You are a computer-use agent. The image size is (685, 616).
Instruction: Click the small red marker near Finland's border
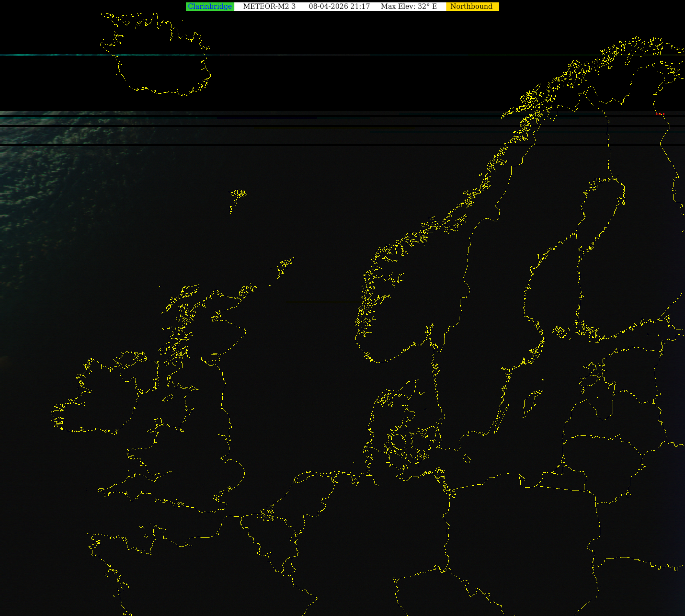[660, 114]
